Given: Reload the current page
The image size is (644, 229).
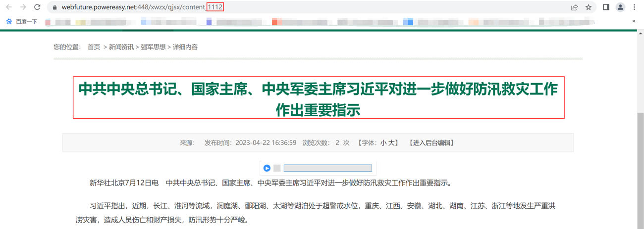Looking at the screenshot, I should 37,7.
